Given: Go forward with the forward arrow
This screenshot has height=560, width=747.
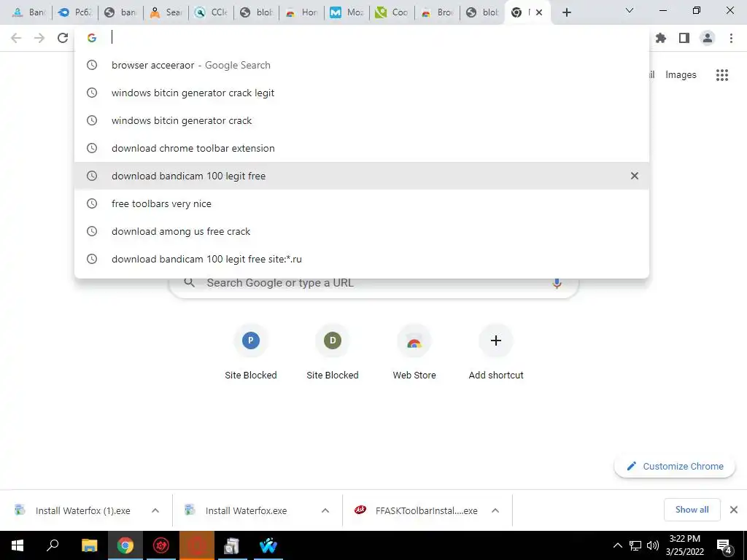Looking at the screenshot, I should (39, 38).
